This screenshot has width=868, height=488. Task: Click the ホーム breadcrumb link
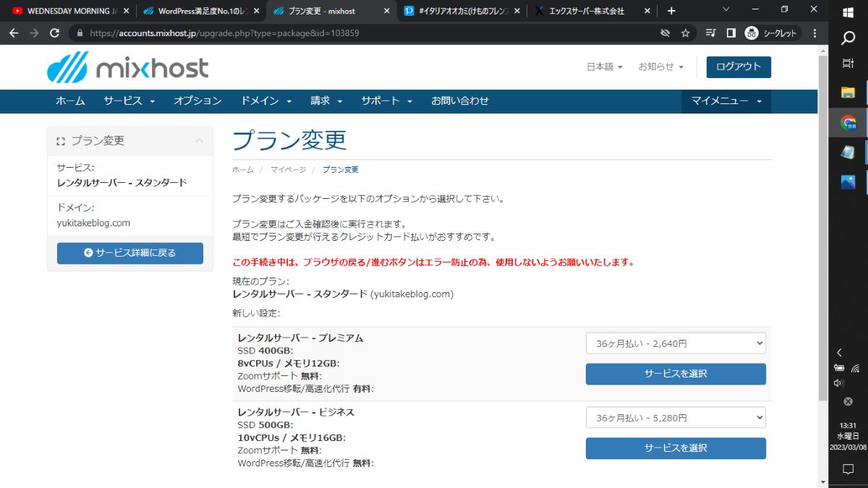[x=243, y=170]
